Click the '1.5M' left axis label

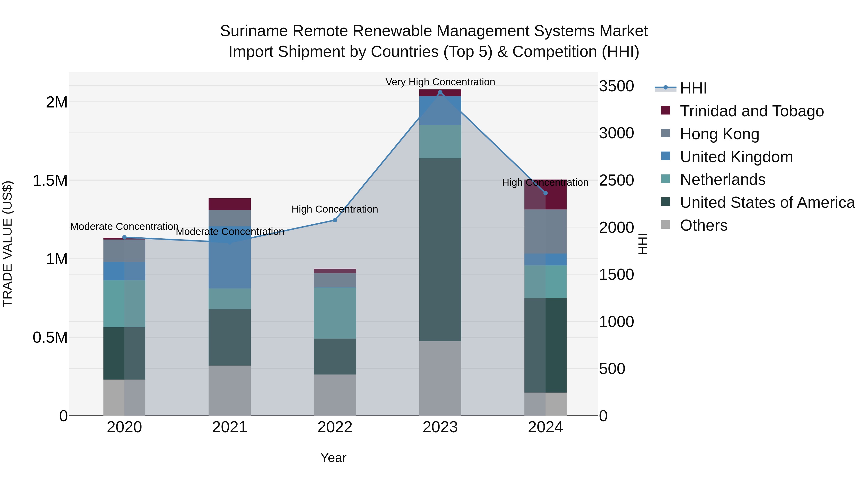50,181
